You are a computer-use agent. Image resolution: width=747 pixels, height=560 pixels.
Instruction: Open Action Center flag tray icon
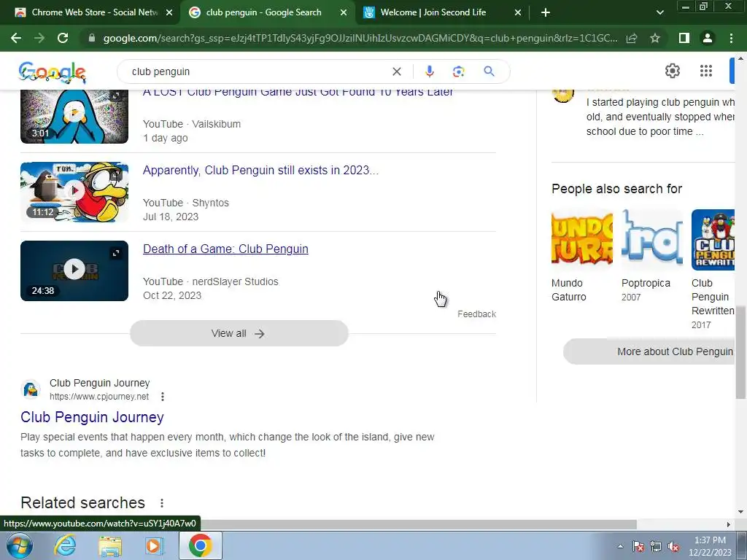pos(638,547)
